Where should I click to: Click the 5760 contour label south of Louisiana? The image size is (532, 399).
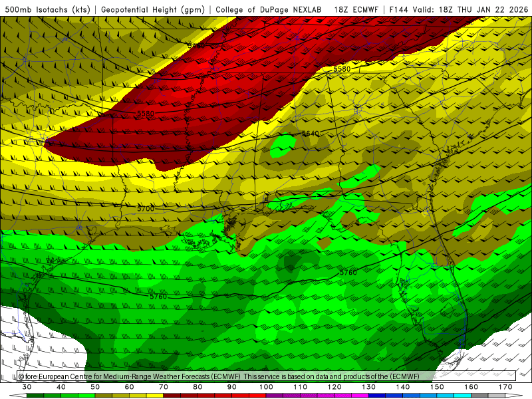[x=158, y=297]
